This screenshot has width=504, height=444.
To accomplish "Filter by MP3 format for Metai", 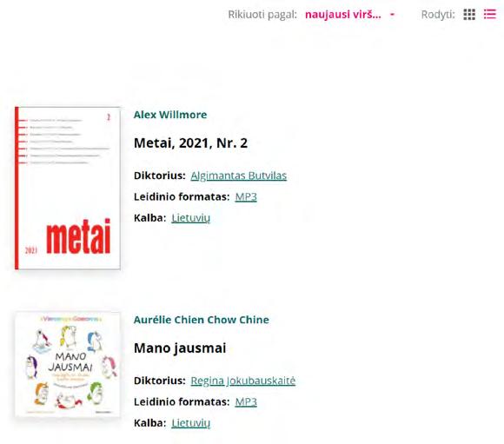I will click(246, 196).
